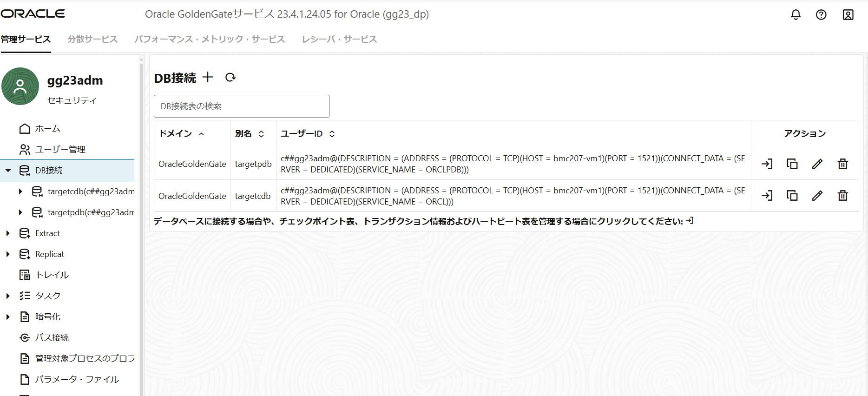Click the gg23adm user avatar
The image size is (868, 396).
[20, 86]
